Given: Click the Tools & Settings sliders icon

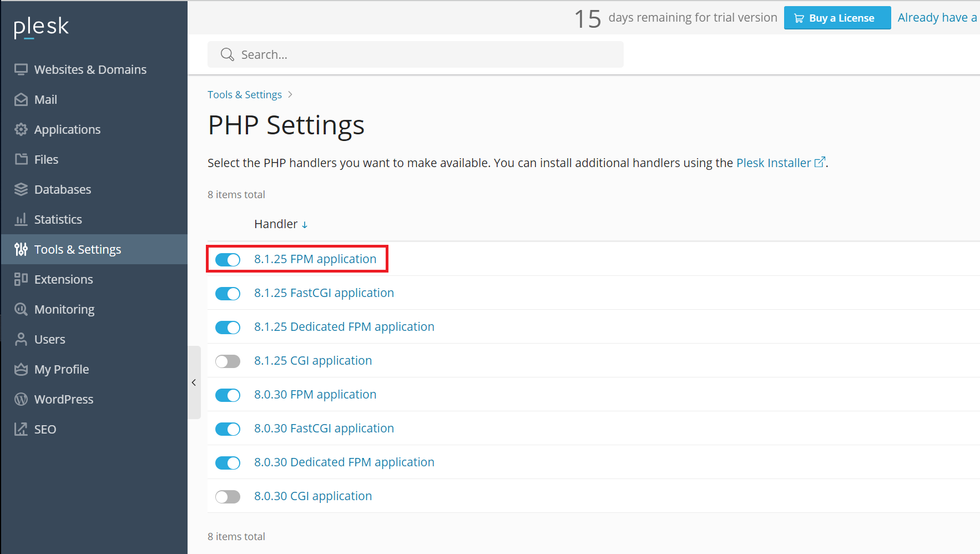Looking at the screenshot, I should pyautogui.click(x=21, y=249).
